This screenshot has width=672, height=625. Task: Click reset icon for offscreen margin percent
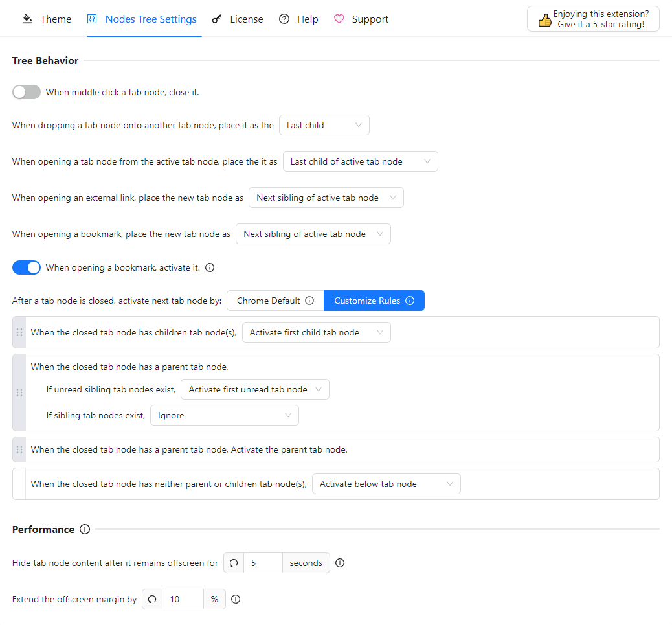click(152, 599)
